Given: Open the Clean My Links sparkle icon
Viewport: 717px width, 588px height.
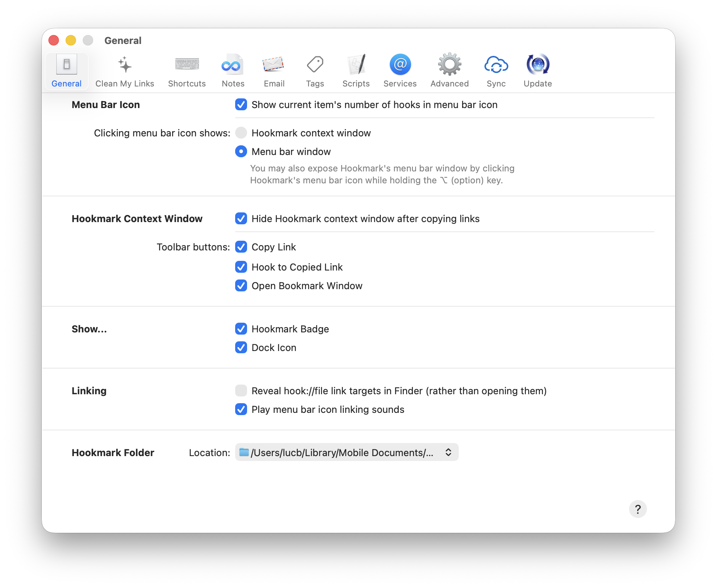Looking at the screenshot, I should (124, 65).
